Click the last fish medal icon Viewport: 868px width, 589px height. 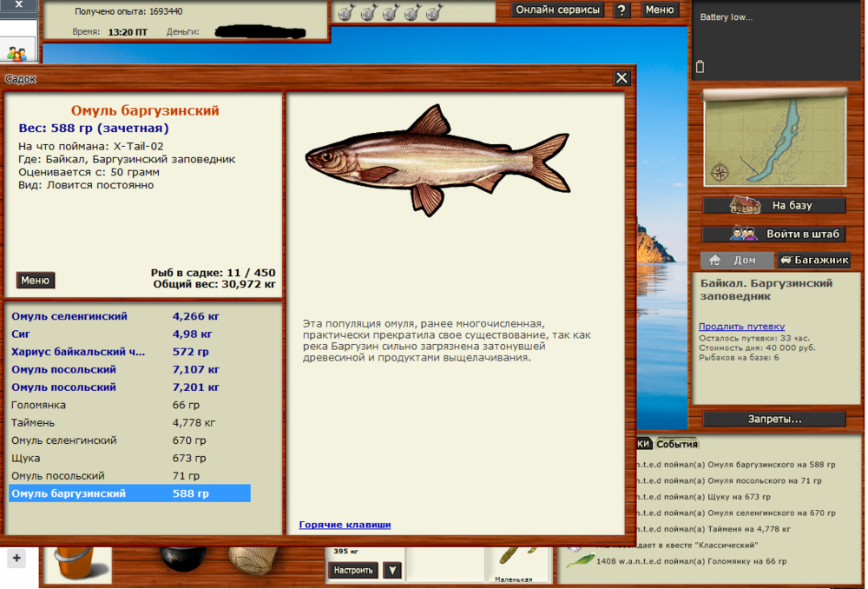[434, 13]
